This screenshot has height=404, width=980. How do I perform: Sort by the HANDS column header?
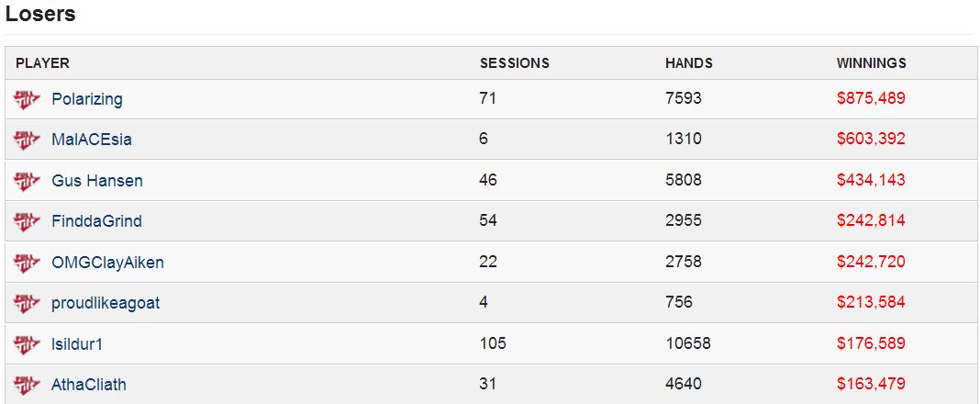click(x=689, y=63)
